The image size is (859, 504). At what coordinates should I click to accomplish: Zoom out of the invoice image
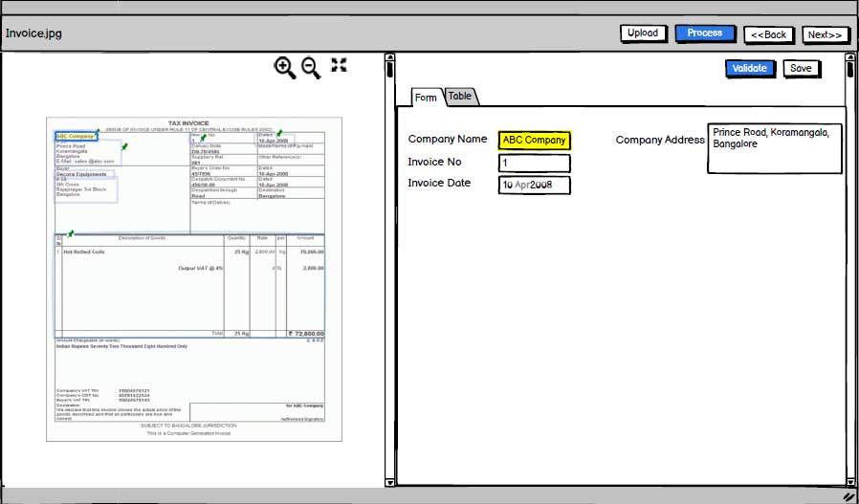(311, 67)
